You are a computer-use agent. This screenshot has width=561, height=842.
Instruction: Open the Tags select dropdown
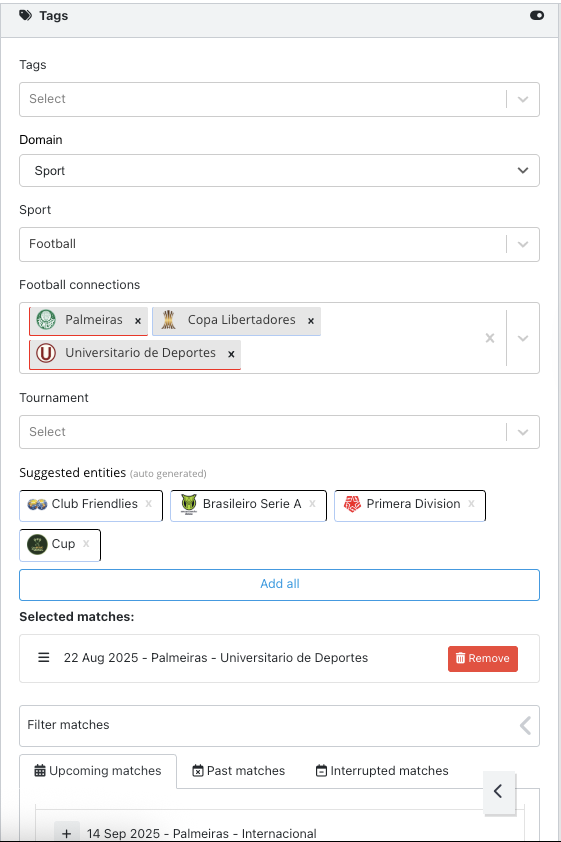point(279,99)
